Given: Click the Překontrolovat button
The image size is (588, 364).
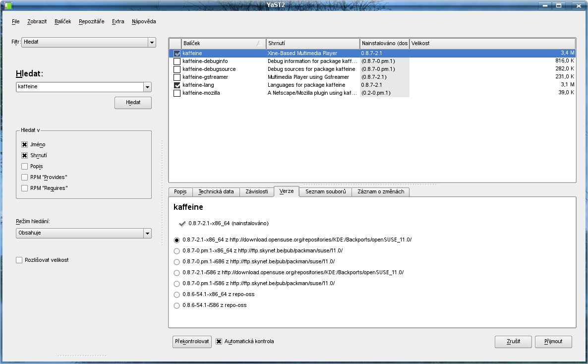Looking at the screenshot, I should tap(192, 342).
